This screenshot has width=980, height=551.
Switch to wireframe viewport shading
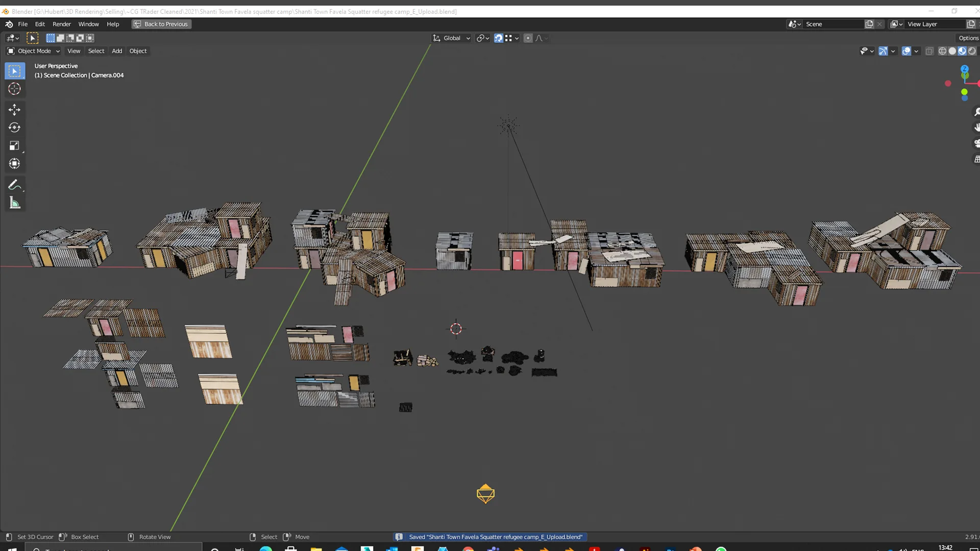[942, 51]
